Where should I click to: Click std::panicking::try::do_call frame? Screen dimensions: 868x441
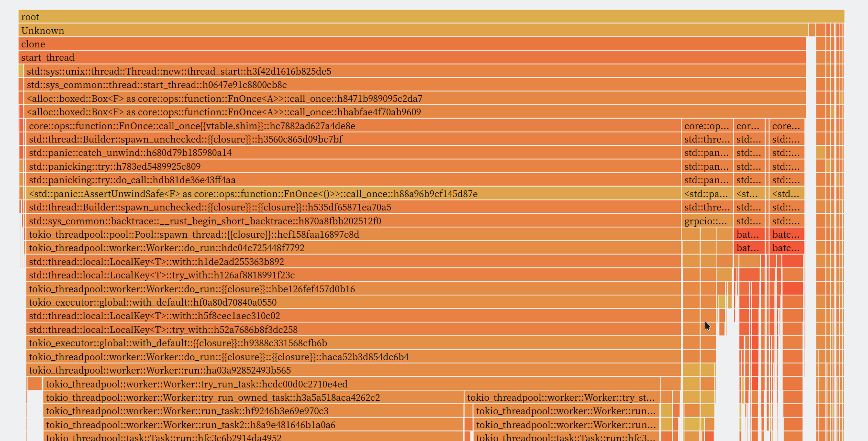pyautogui.click(x=354, y=180)
